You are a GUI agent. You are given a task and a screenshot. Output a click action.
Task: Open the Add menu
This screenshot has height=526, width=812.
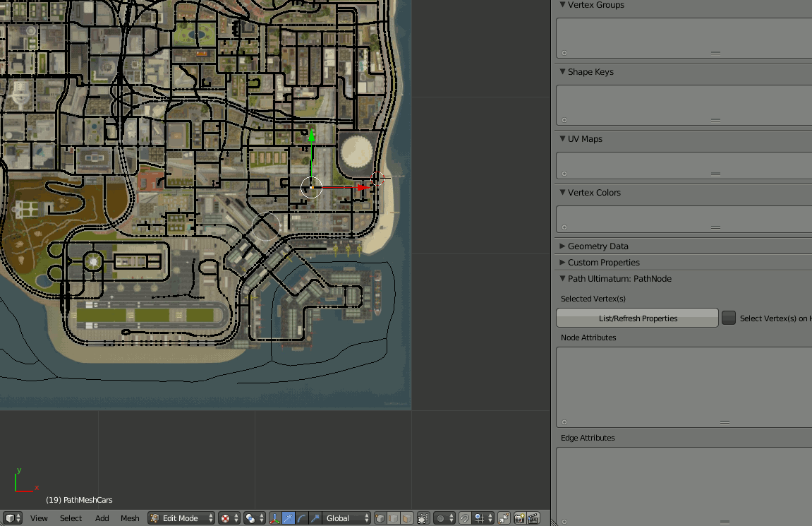click(x=102, y=518)
